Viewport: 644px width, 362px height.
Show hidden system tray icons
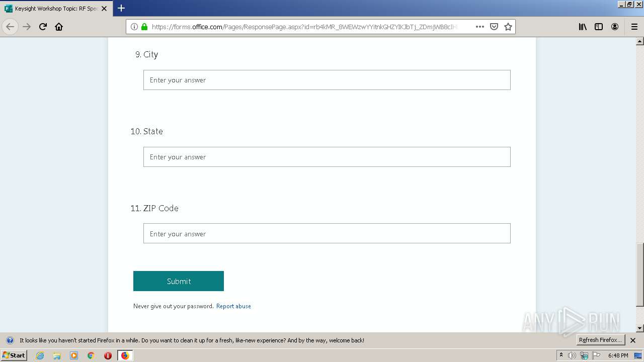pyautogui.click(x=561, y=355)
